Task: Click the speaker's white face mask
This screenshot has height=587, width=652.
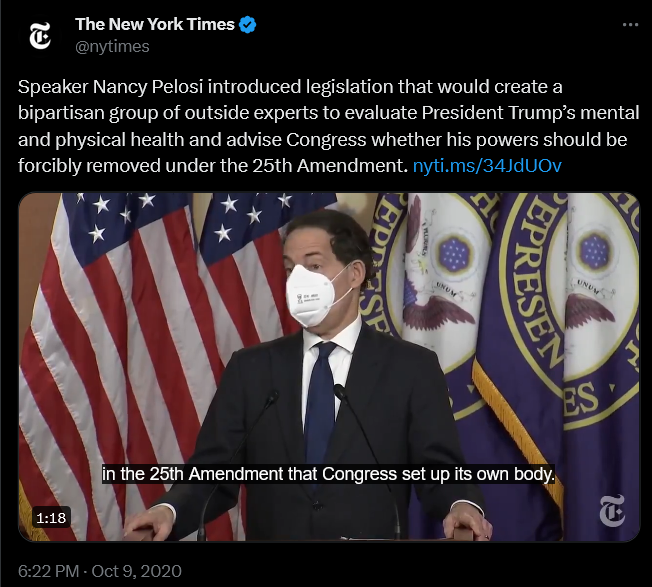Action: pos(310,295)
